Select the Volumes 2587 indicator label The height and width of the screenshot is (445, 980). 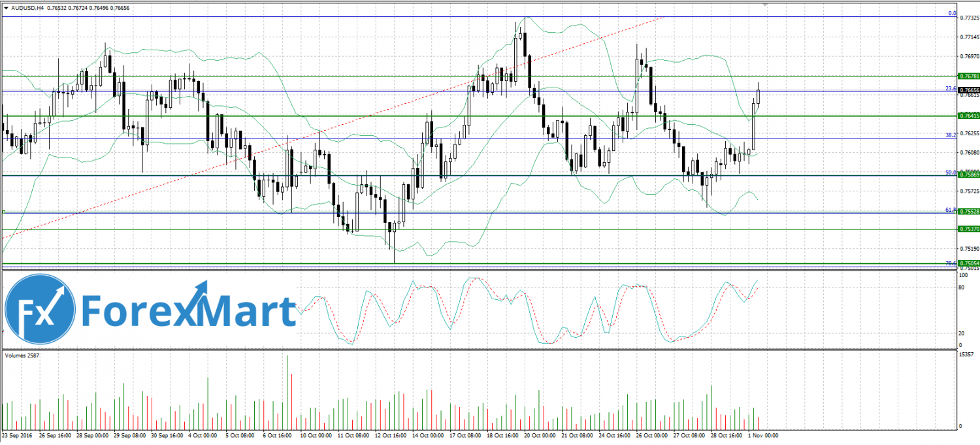click(x=23, y=355)
